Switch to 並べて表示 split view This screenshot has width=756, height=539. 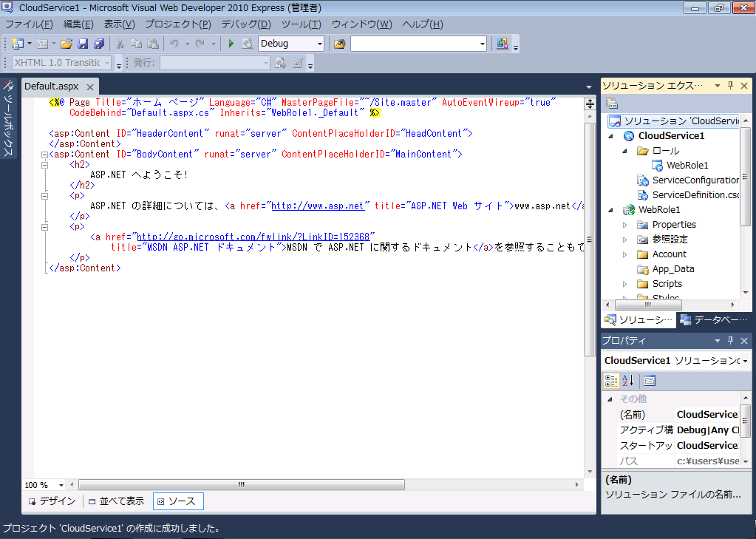[117, 501]
